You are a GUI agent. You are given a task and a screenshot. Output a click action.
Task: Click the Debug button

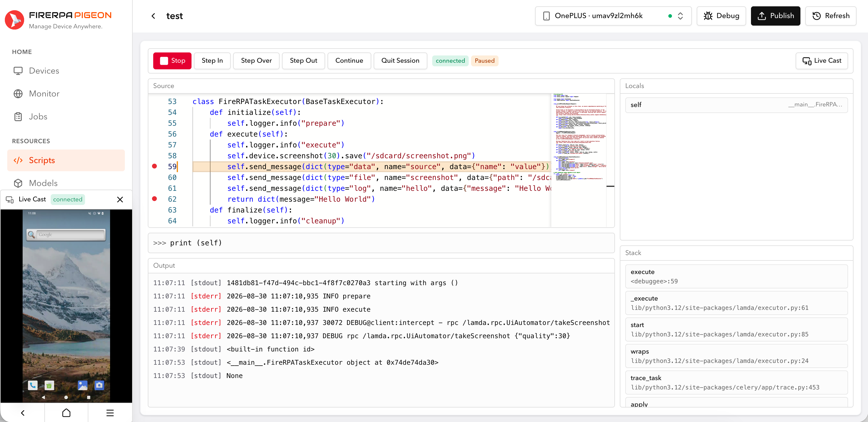(x=721, y=16)
